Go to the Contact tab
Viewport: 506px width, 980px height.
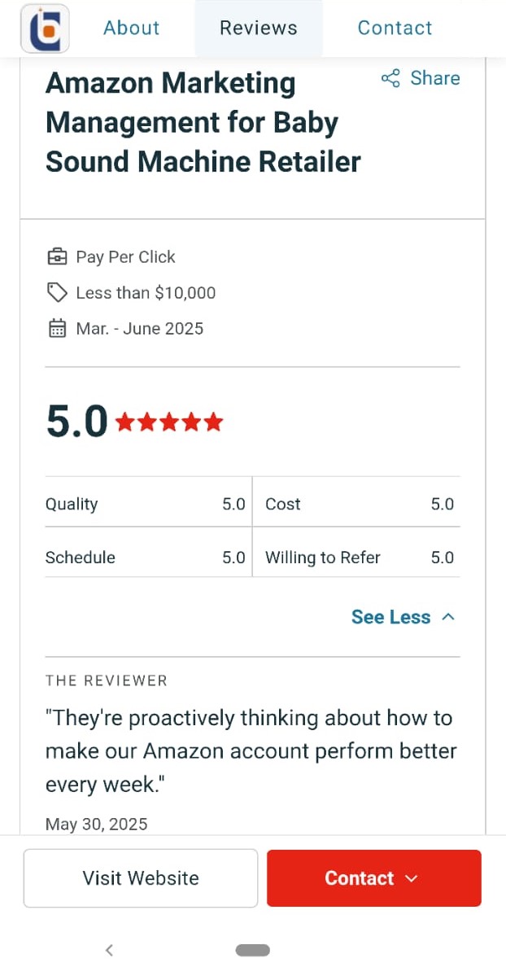pos(395,28)
